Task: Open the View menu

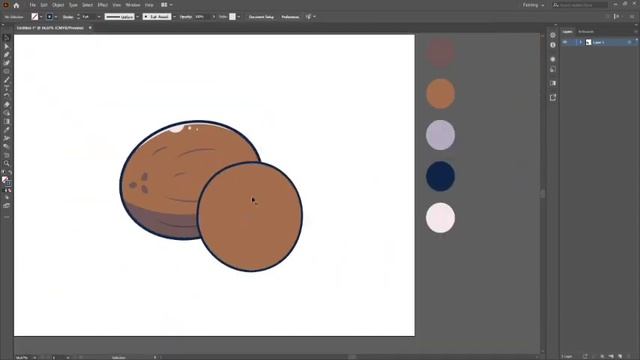Action: 117,5
